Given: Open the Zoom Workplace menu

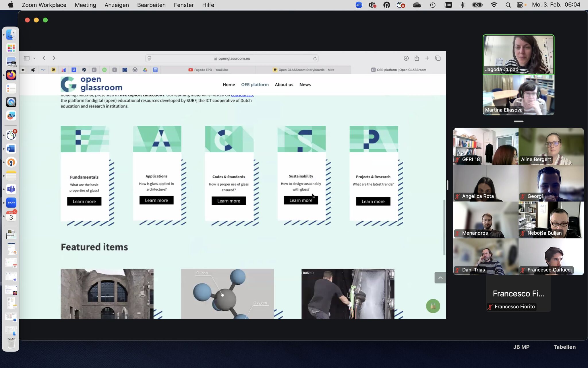Looking at the screenshot, I should pos(44,5).
